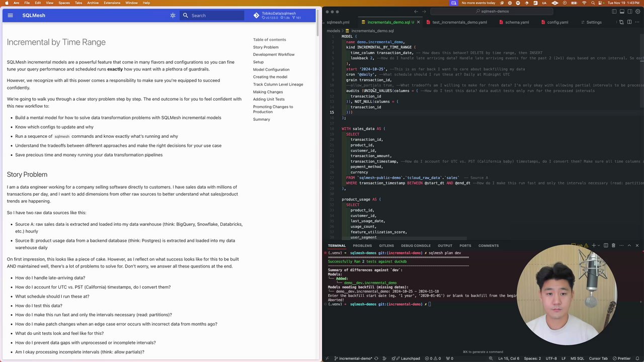Jump to Development Workflow section
Image resolution: width=644 pixels, height=362 pixels.
coord(274,54)
